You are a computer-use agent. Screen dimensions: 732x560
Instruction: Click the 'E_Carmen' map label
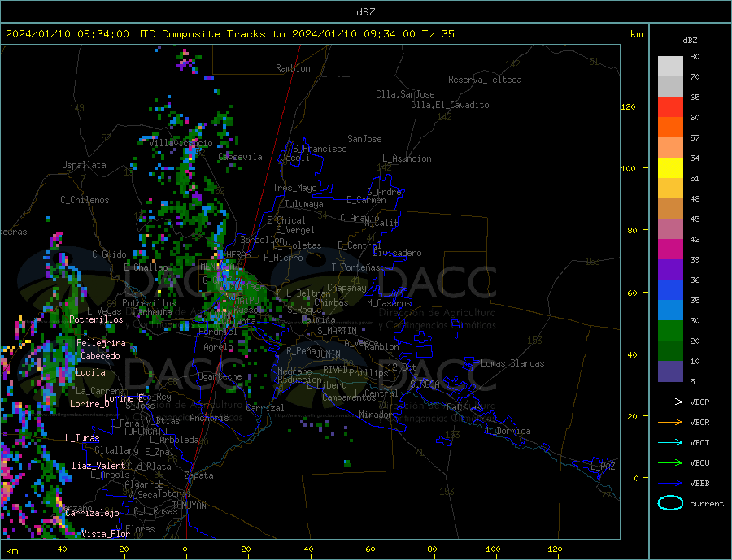367,201
